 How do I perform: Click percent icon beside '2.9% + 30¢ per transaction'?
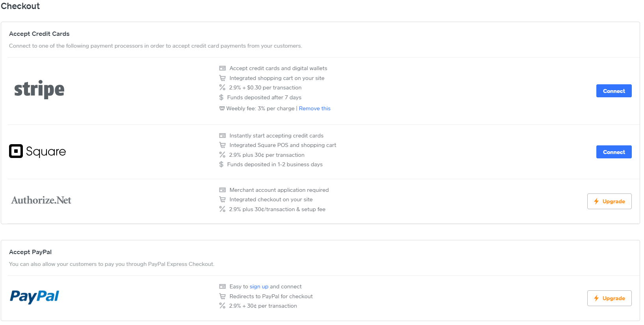tap(223, 306)
